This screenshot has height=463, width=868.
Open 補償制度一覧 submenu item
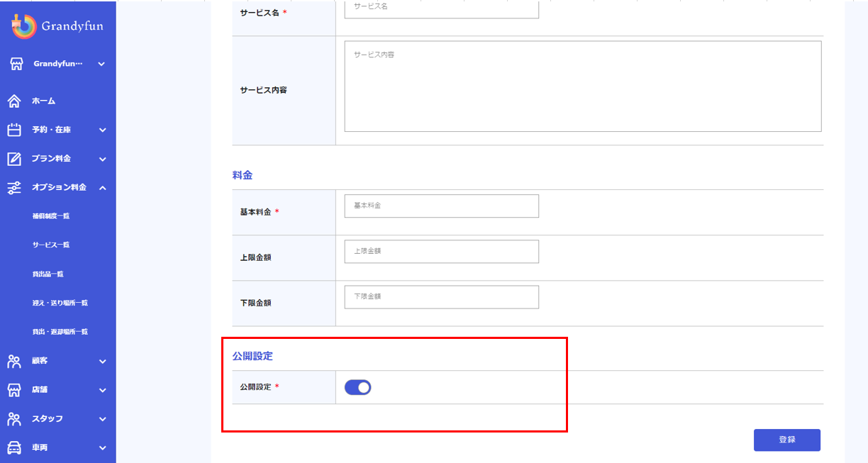point(51,216)
